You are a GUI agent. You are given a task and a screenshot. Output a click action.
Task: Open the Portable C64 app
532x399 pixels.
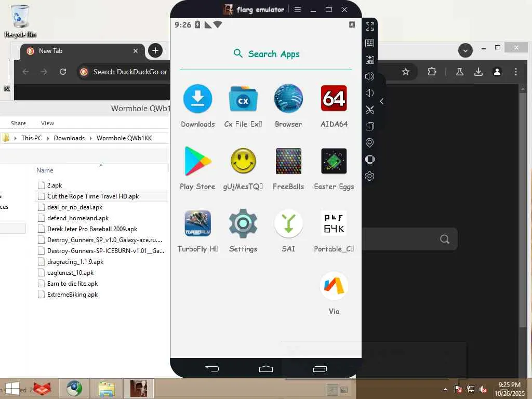(x=334, y=223)
